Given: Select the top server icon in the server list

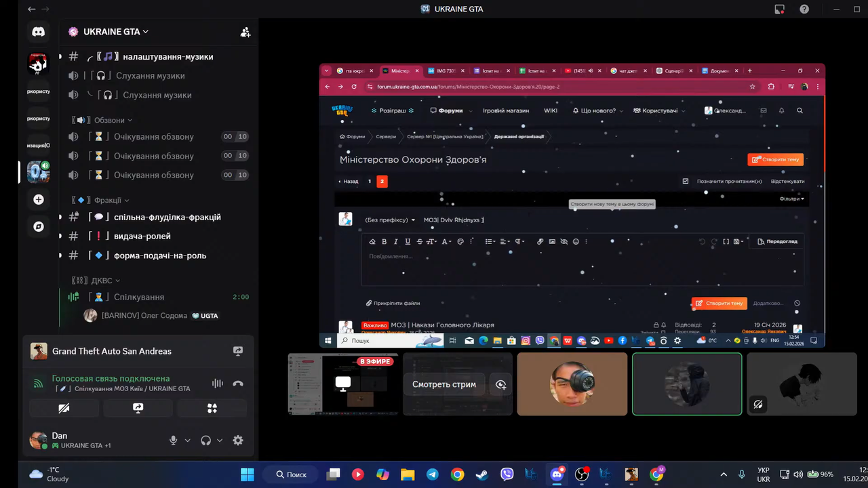Looking at the screenshot, I should pos(39,64).
